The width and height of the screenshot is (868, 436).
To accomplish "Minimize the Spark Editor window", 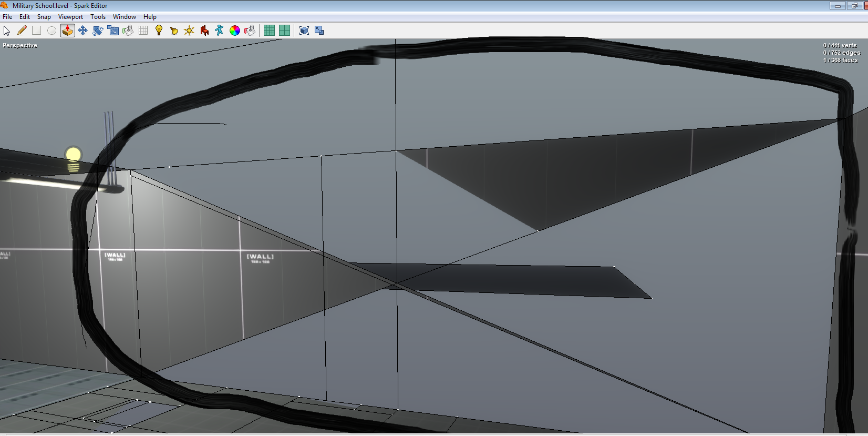I will [x=838, y=6].
